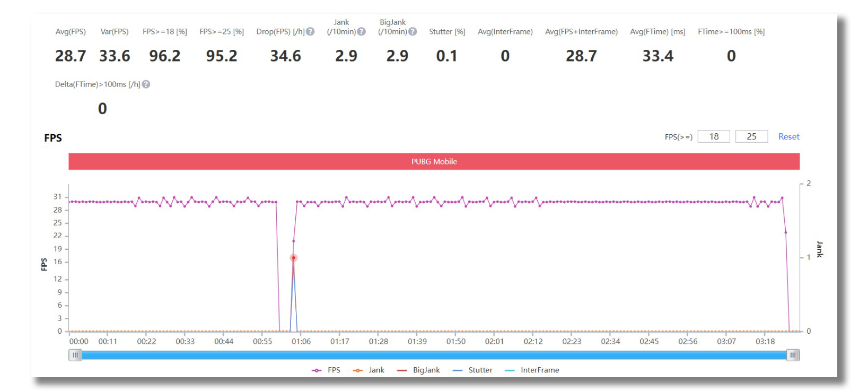868x391 pixels.
Task: Click the FPS(>=) label
Action: click(x=679, y=137)
